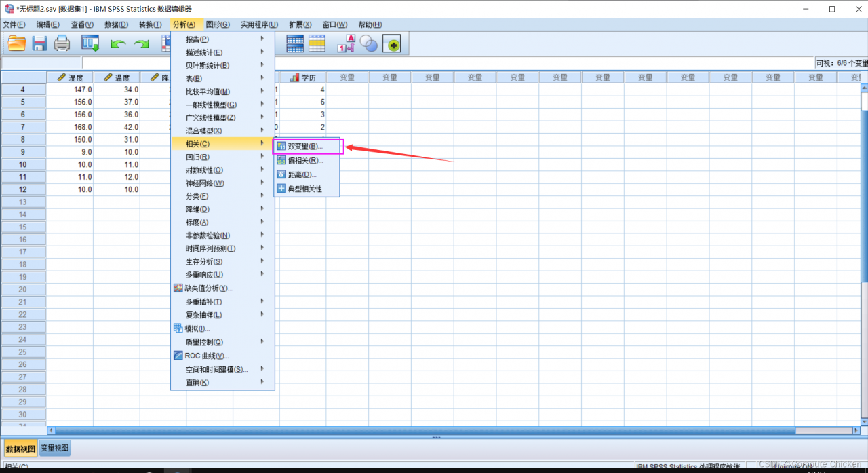
Task: Open the 扩展(X) menu
Action: click(300, 24)
